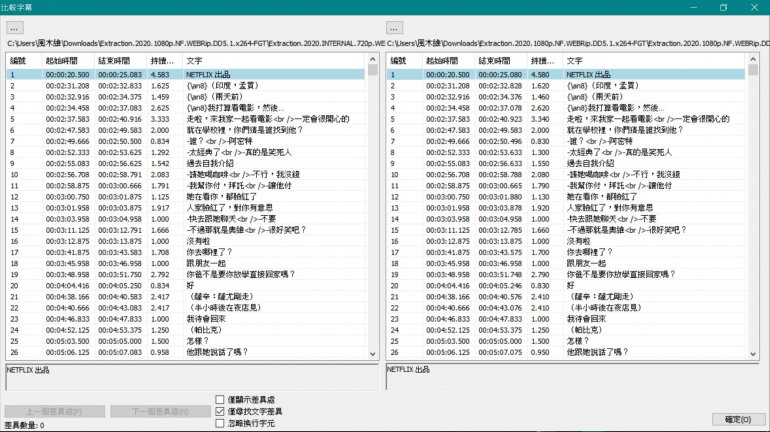Close the 比較字幕 window
The image size is (770, 432).
point(754,7)
